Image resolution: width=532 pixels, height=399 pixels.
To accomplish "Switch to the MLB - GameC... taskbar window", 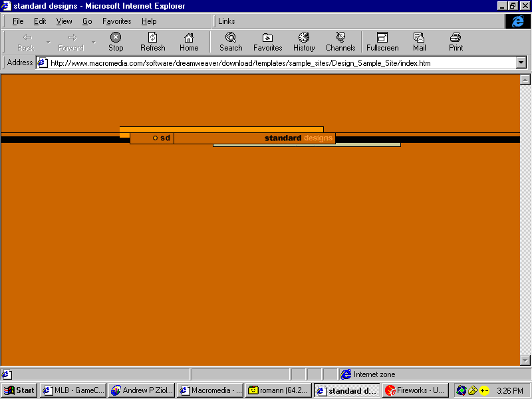I will [x=73, y=390].
